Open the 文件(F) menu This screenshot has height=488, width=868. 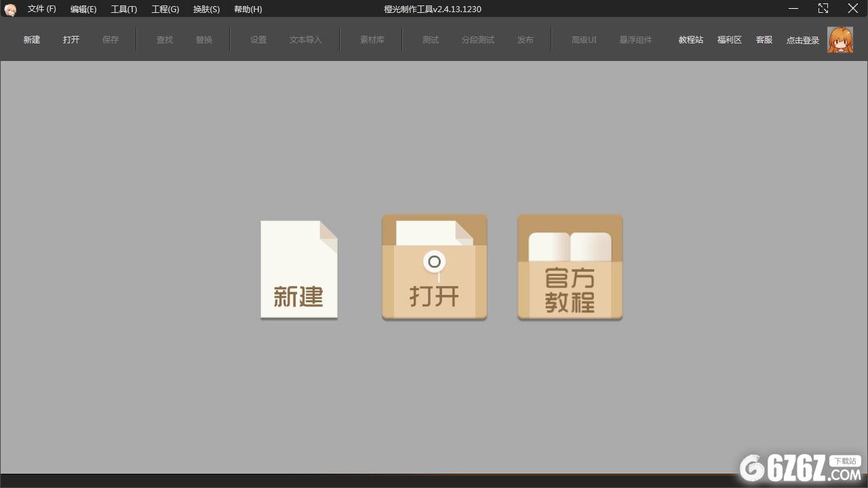pyautogui.click(x=42, y=9)
